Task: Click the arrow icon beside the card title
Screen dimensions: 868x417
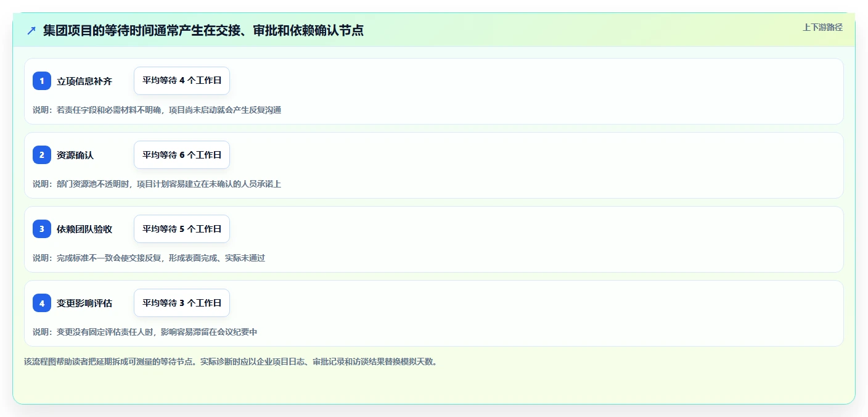Action: click(x=31, y=30)
